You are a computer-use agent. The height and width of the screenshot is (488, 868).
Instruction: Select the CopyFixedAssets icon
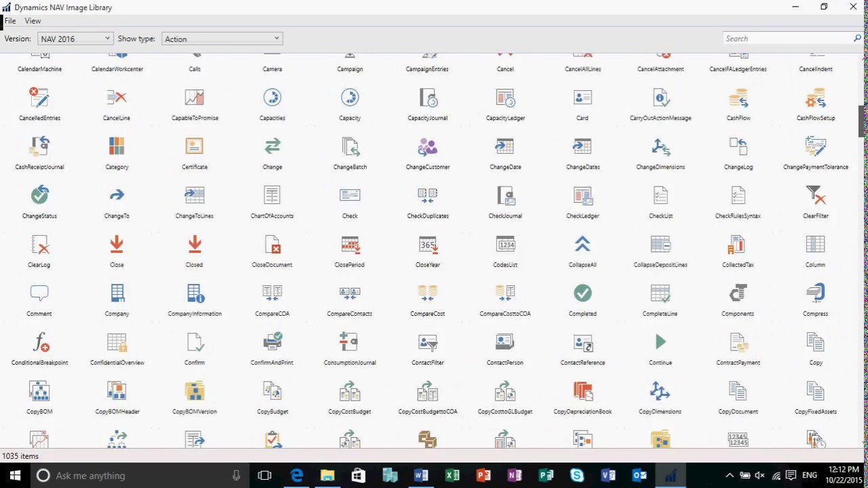click(815, 390)
